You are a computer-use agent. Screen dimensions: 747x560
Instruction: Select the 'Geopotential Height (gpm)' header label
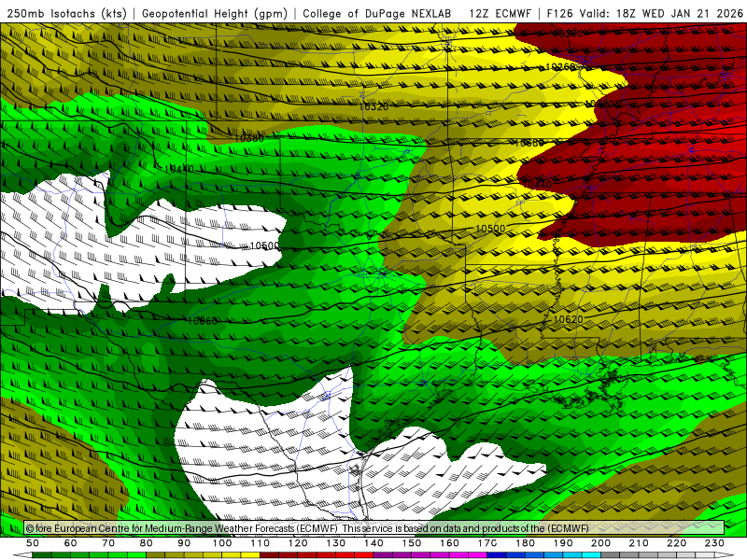(x=215, y=13)
